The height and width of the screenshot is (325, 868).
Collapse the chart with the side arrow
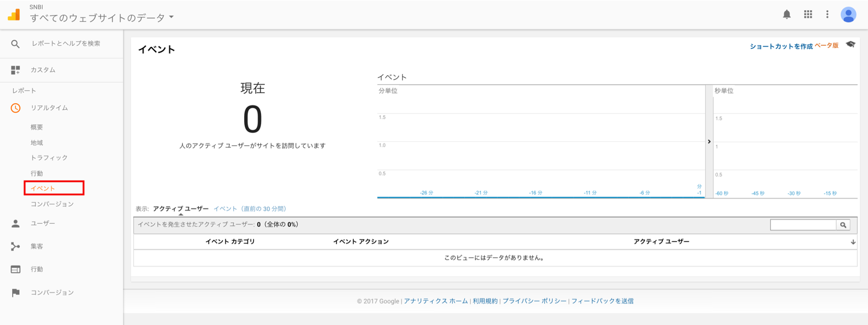pos(709,142)
